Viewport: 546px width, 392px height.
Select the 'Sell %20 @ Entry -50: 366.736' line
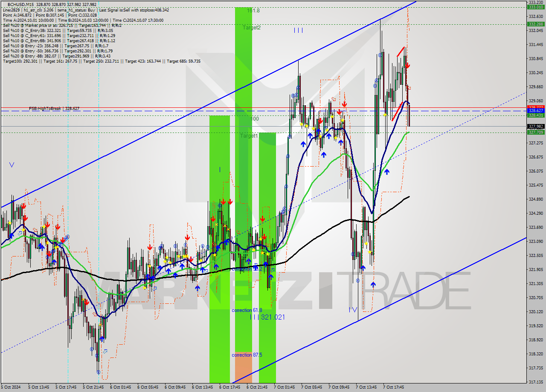coord(58,51)
